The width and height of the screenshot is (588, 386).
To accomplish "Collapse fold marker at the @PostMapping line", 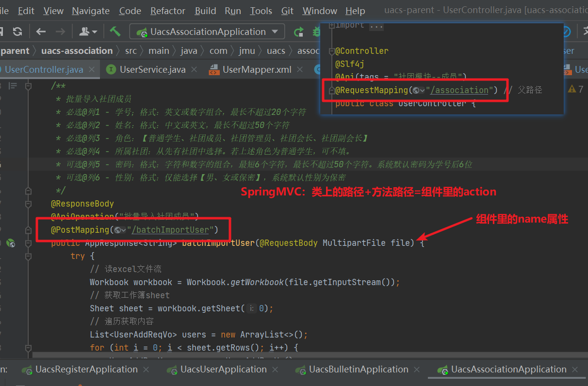I will [28, 230].
